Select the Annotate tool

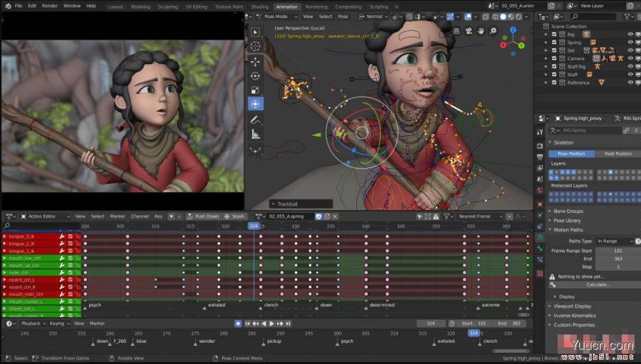click(255, 120)
